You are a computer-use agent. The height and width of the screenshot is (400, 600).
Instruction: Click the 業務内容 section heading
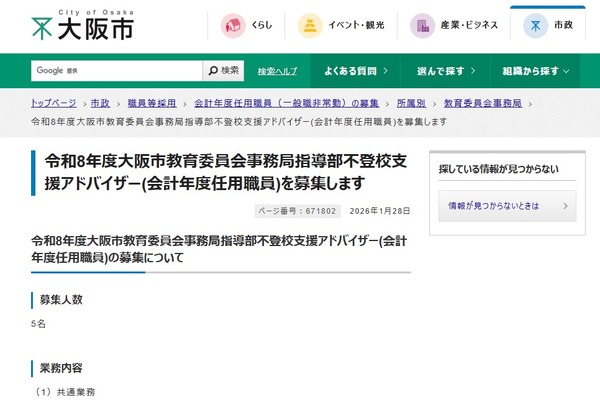coord(61,368)
